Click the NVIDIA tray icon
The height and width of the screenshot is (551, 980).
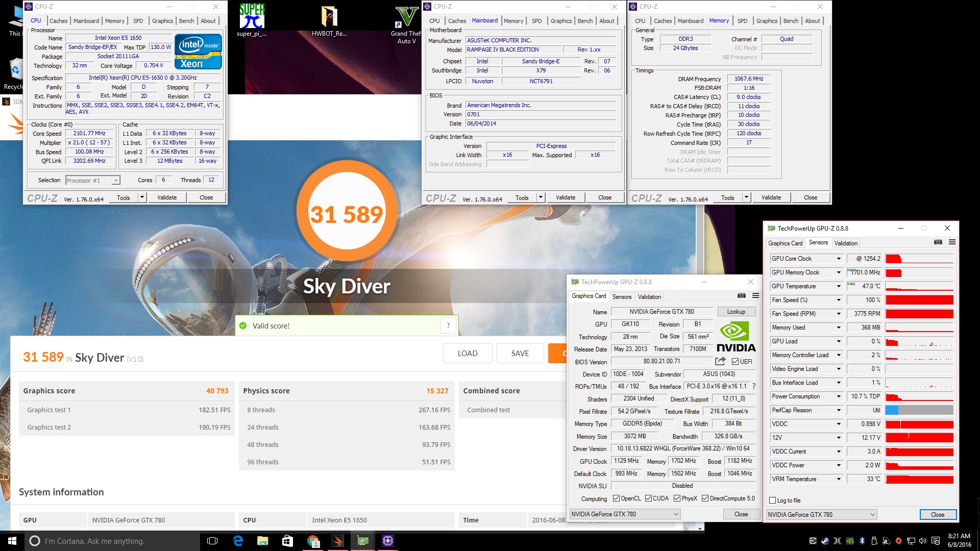point(850,541)
